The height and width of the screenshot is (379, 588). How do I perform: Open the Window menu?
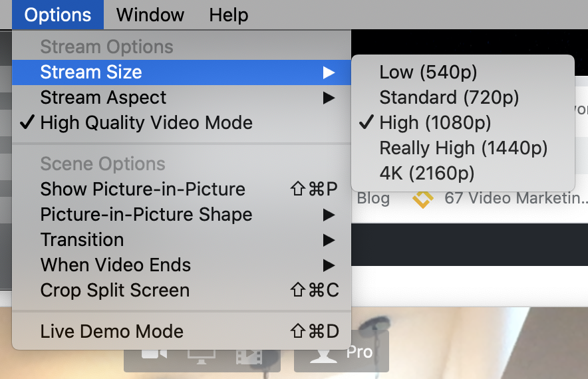pos(150,15)
